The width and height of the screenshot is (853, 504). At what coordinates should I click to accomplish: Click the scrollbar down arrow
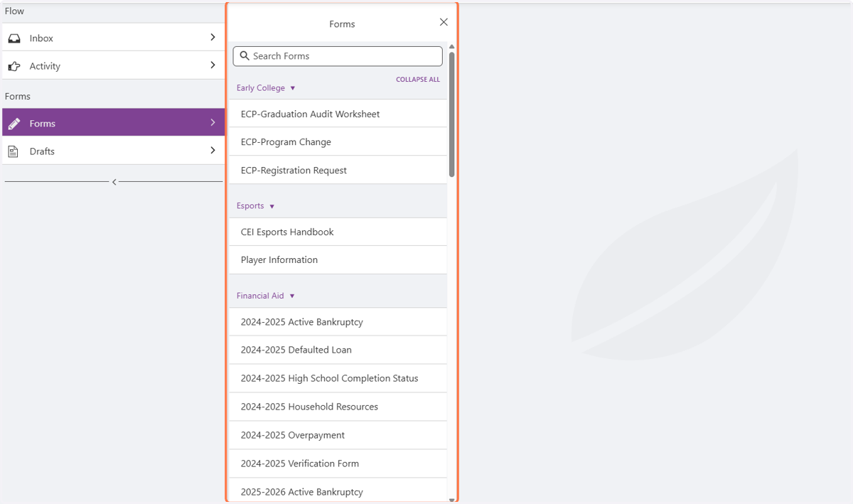[x=451, y=500]
